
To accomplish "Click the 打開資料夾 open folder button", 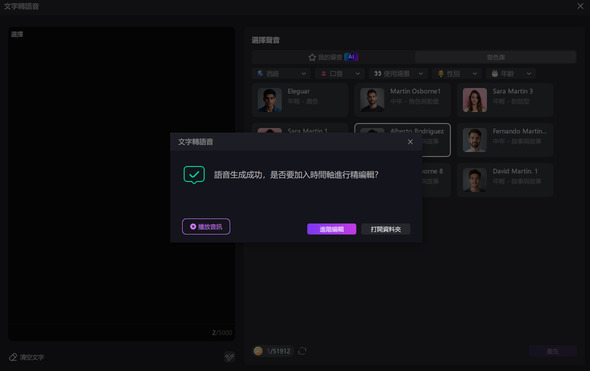I will (x=386, y=229).
